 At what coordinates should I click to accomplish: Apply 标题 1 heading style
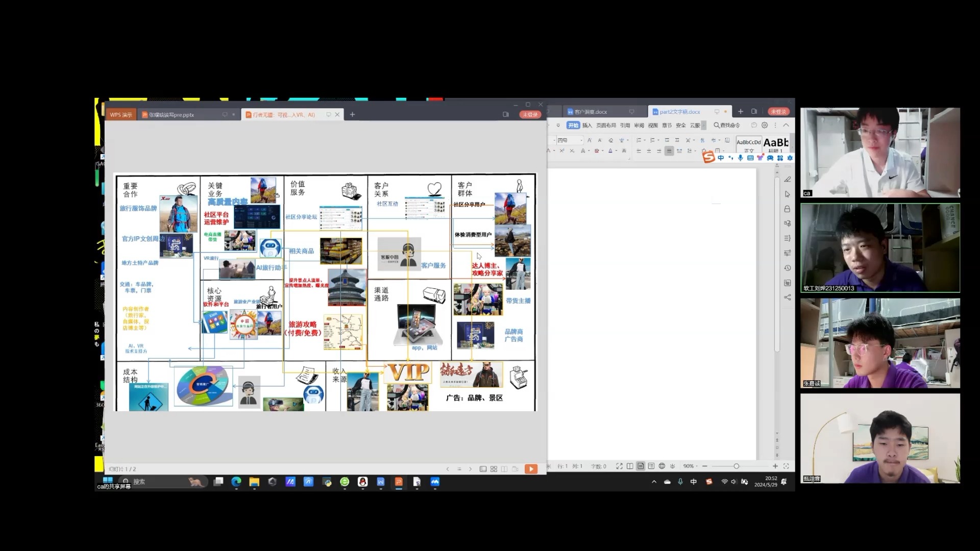point(776,145)
